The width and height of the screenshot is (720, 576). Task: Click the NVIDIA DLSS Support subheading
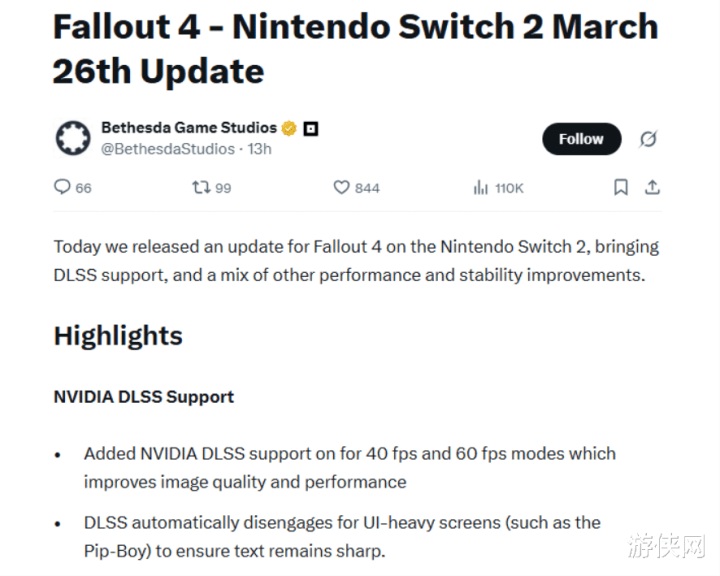point(143,397)
